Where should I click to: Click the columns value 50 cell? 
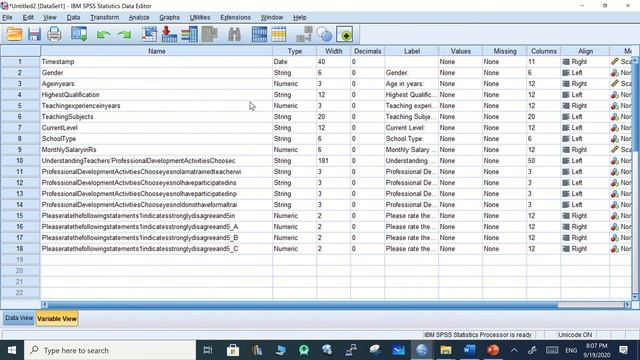[x=543, y=161]
